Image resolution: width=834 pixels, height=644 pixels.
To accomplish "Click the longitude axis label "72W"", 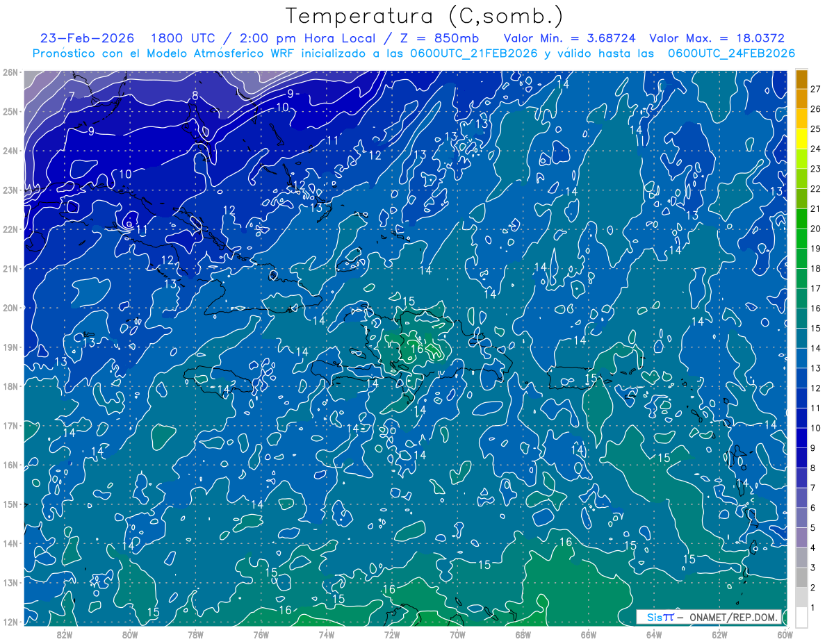I will click(x=392, y=634).
